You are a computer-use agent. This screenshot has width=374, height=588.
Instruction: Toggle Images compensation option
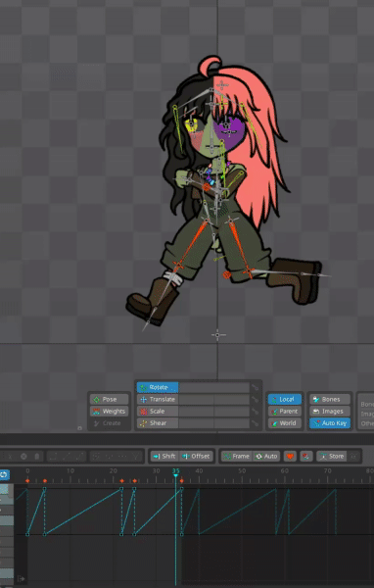(330, 411)
